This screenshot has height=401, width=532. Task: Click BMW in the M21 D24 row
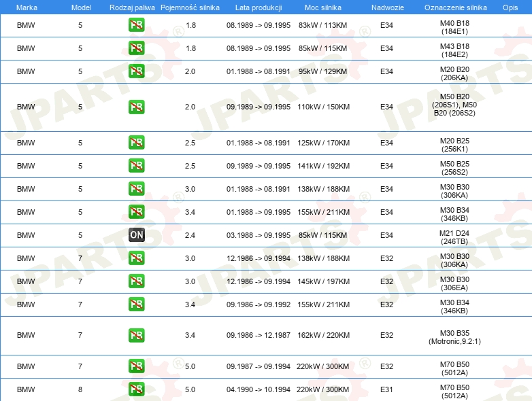(26, 235)
